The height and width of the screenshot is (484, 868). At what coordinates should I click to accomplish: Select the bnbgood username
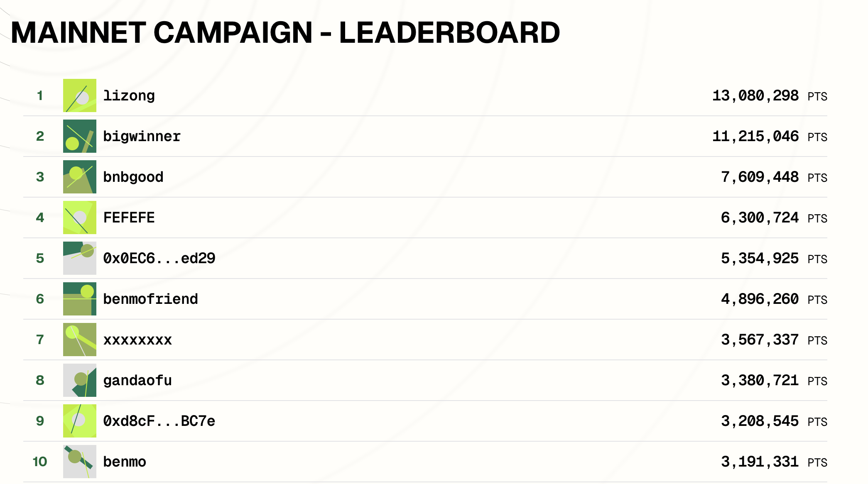tap(133, 177)
